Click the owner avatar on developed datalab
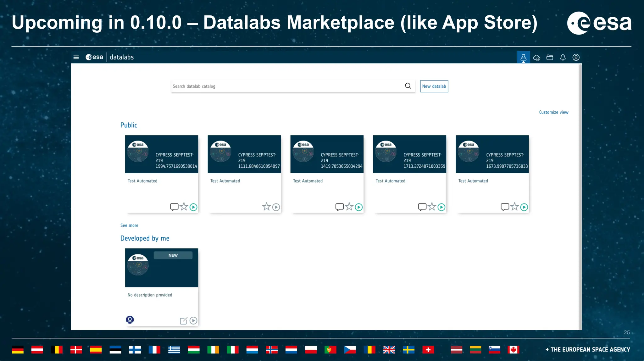The width and height of the screenshot is (644, 361). (x=130, y=320)
